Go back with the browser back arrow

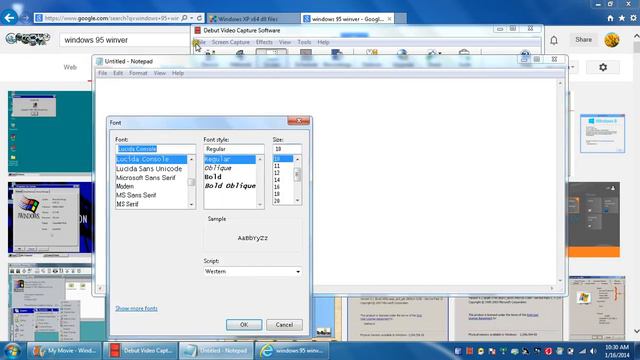pyautogui.click(x=9, y=18)
